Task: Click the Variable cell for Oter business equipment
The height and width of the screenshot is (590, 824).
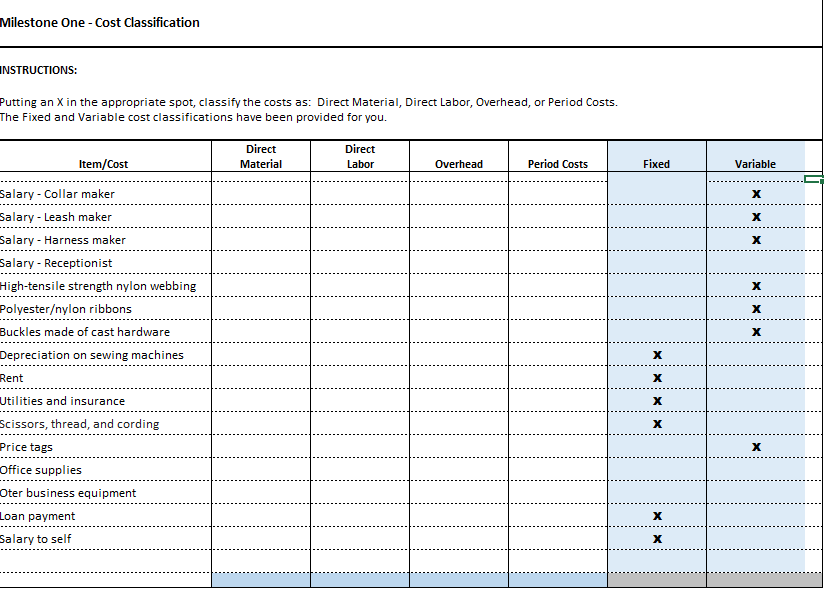Action: point(756,493)
